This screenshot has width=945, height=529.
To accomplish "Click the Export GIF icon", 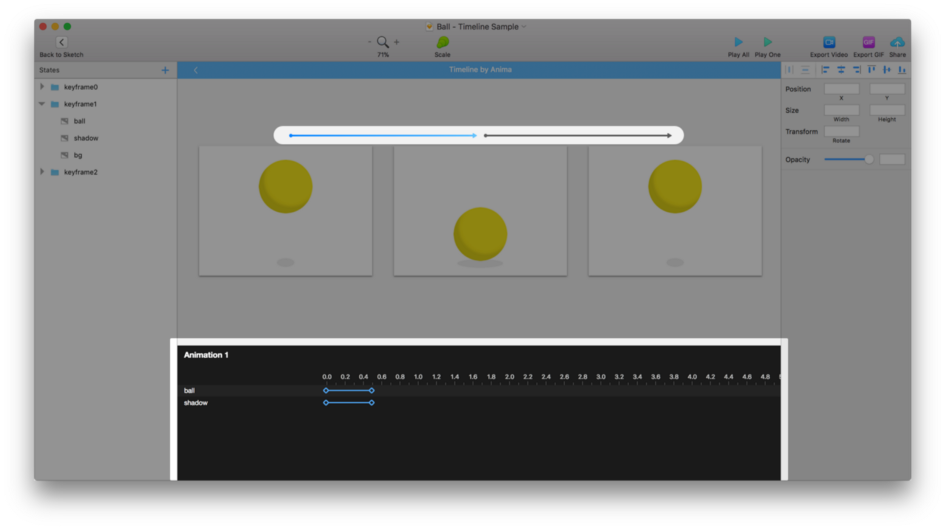I will coord(868,42).
